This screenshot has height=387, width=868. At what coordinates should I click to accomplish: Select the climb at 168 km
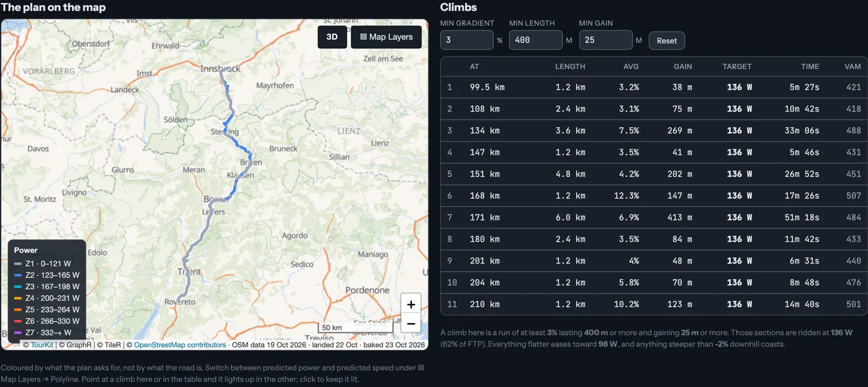click(x=654, y=196)
